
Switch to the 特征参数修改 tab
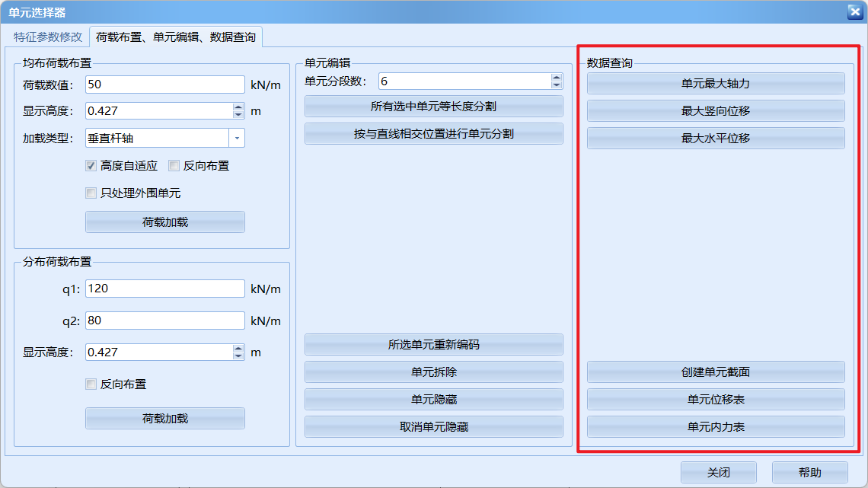48,37
